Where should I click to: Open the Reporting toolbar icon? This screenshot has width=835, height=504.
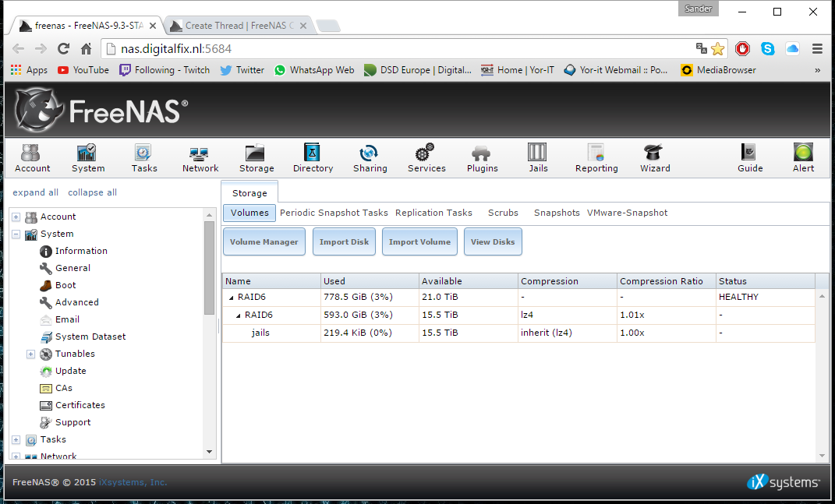(x=596, y=157)
